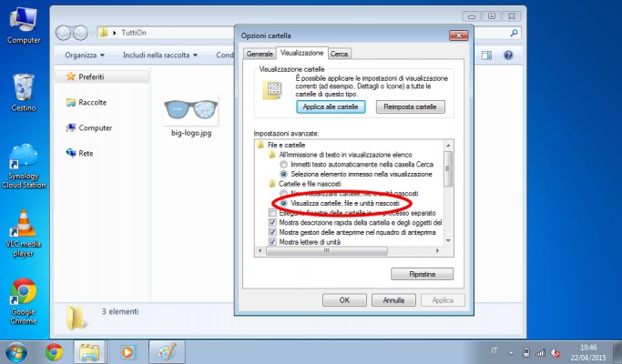Open the VLC media player desktop icon
Image resolution: width=622 pixels, height=364 pixels.
coord(23,227)
